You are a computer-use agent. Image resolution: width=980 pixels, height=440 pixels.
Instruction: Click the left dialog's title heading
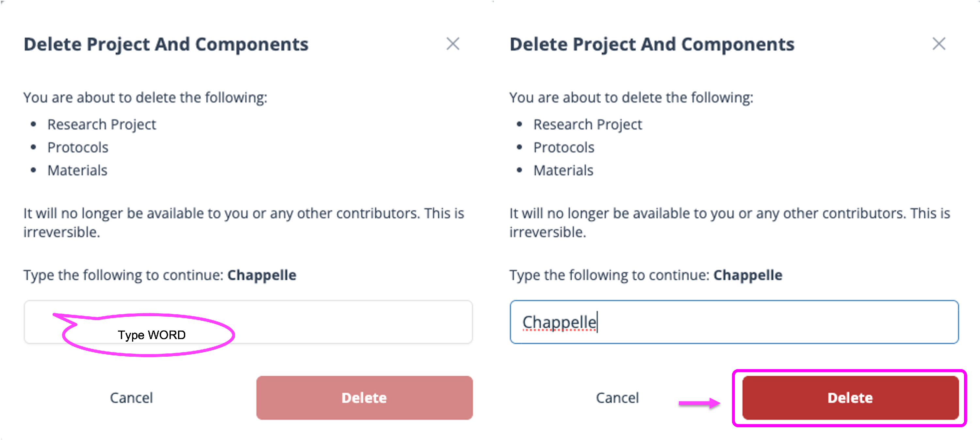[x=166, y=44]
